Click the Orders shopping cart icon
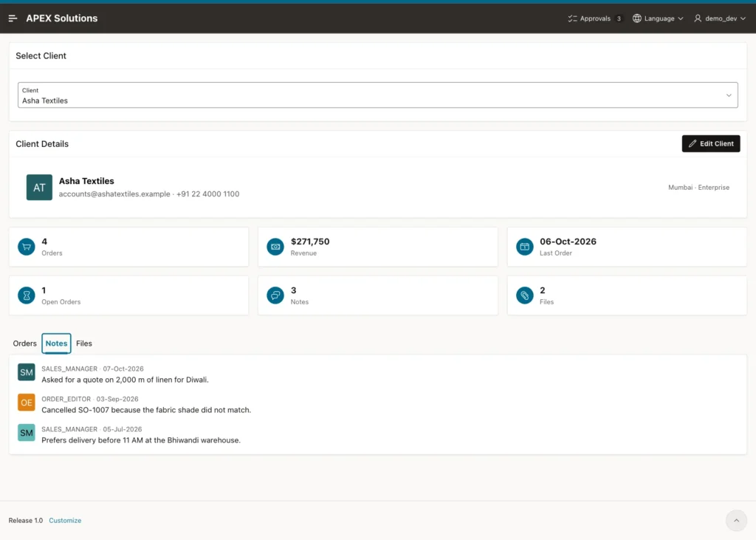756x540 pixels. pos(27,247)
